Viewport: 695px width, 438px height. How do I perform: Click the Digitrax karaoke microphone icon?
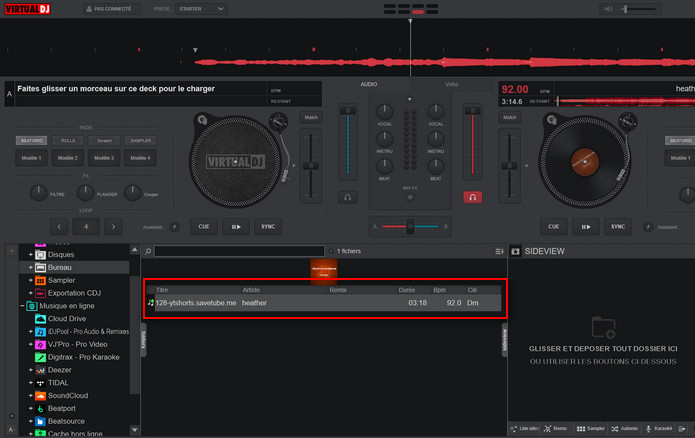point(40,357)
